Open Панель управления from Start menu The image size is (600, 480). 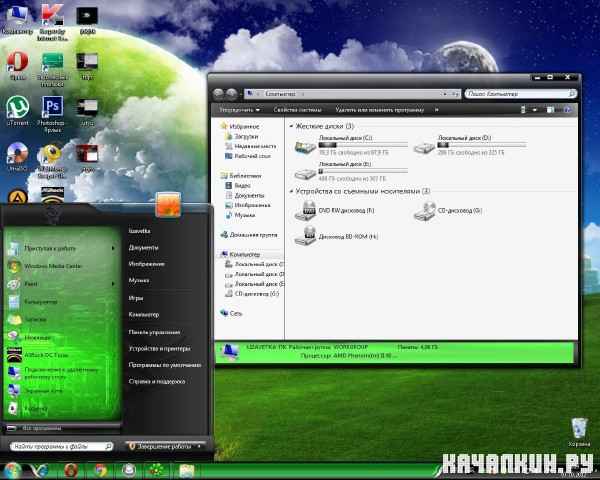point(154,332)
